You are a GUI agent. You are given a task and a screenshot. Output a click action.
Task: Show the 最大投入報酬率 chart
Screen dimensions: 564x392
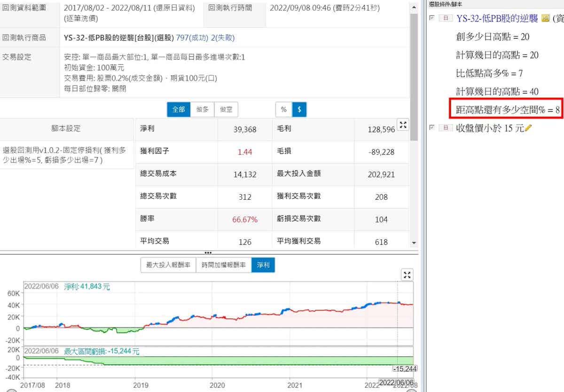168,265
